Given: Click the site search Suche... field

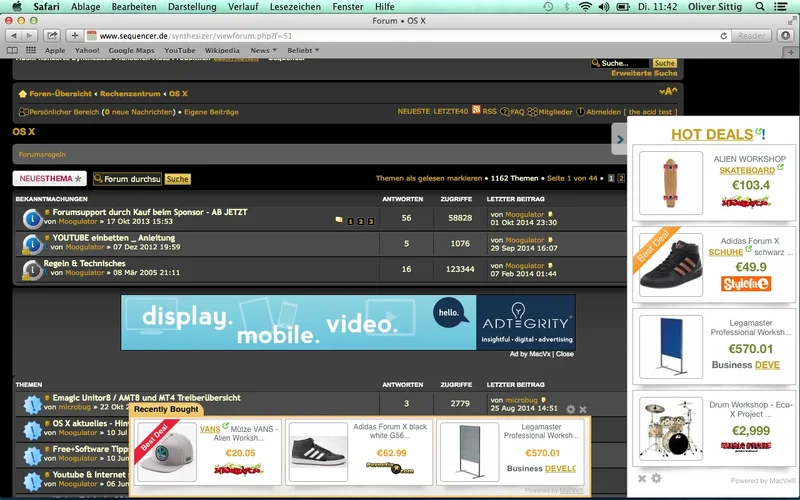Looking at the screenshot, I should [x=621, y=63].
